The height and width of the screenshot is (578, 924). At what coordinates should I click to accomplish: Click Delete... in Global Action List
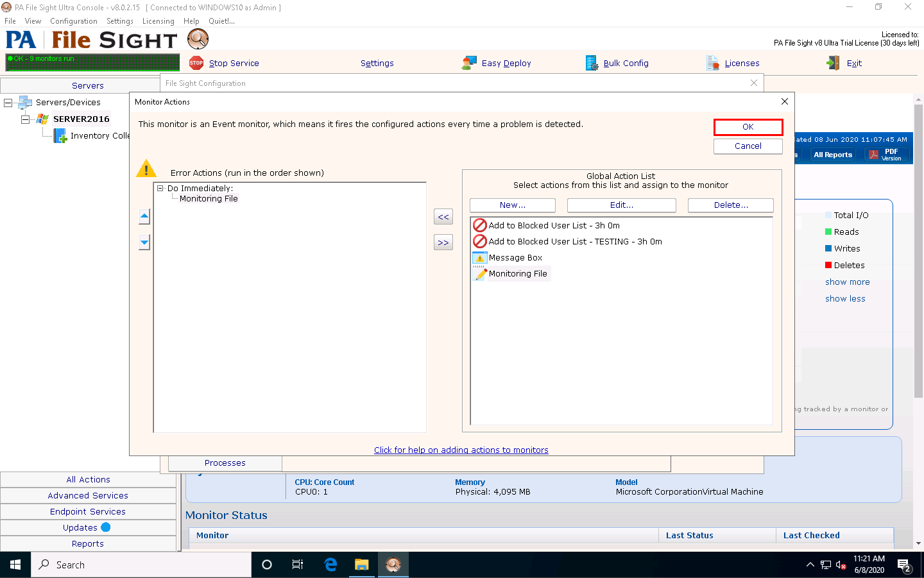click(x=731, y=205)
